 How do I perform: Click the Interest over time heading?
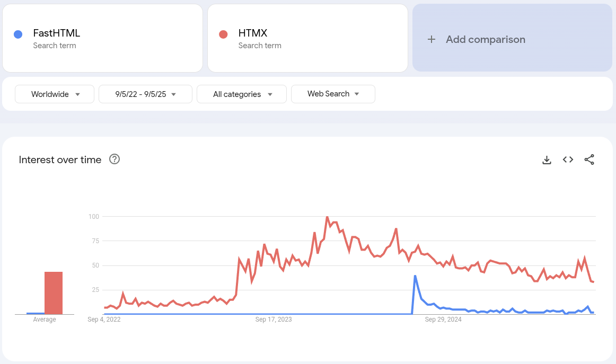pyautogui.click(x=60, y=160)
